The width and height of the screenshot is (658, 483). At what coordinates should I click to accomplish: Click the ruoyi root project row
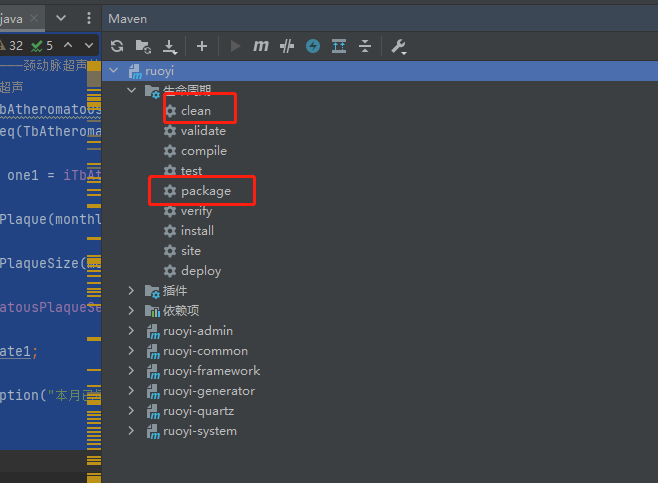380,71
